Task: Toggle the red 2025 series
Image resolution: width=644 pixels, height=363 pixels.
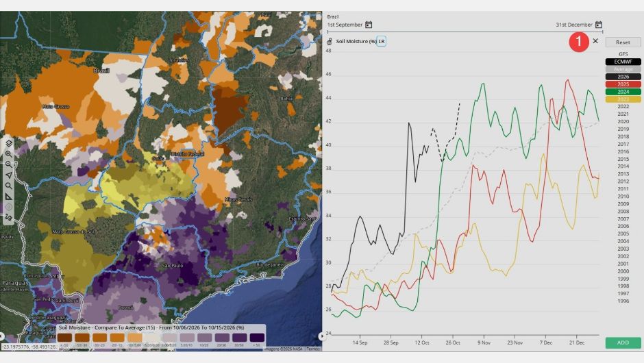Action: click(x=623, y=84)
